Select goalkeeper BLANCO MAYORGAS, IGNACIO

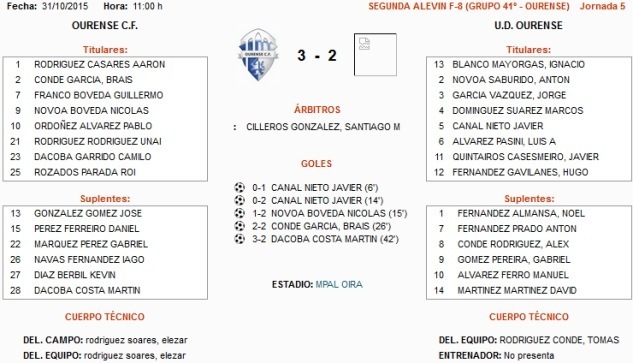518,65
